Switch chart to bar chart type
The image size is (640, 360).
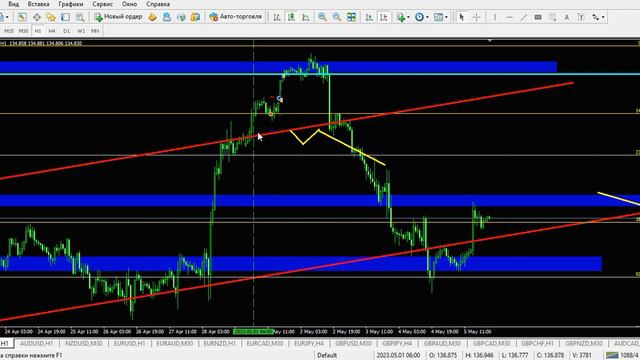pos(277,17)
